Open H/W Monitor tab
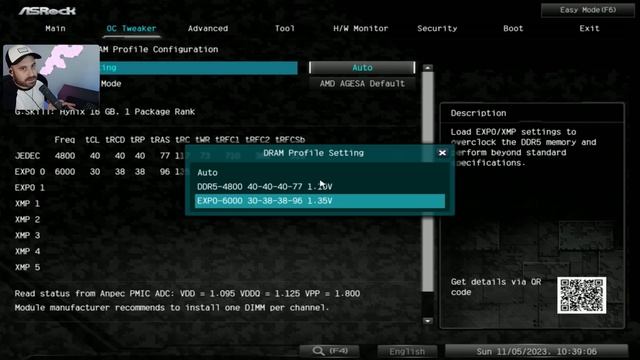Screen dimensions: 640x360 pyautogui.click(x=360, y=28)
